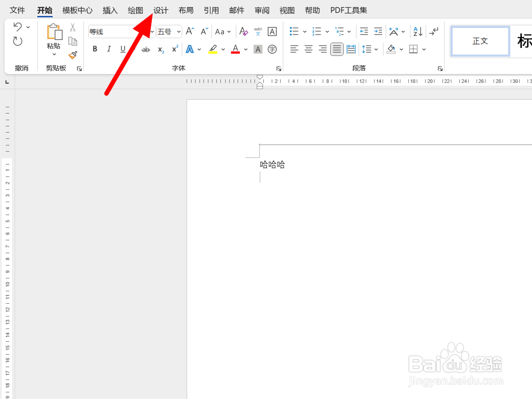Open the 文件 menu
This screenshot has height=399, width=532.
[17, 10]
